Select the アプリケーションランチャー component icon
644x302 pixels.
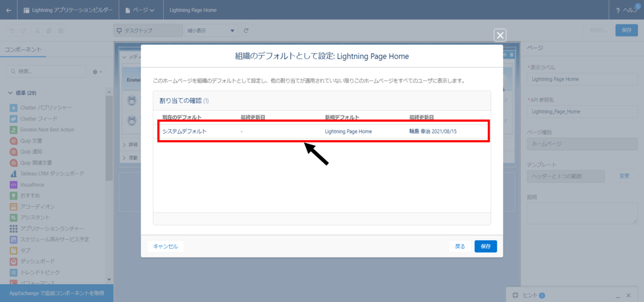pyautogui.click(x=13, y=229)
